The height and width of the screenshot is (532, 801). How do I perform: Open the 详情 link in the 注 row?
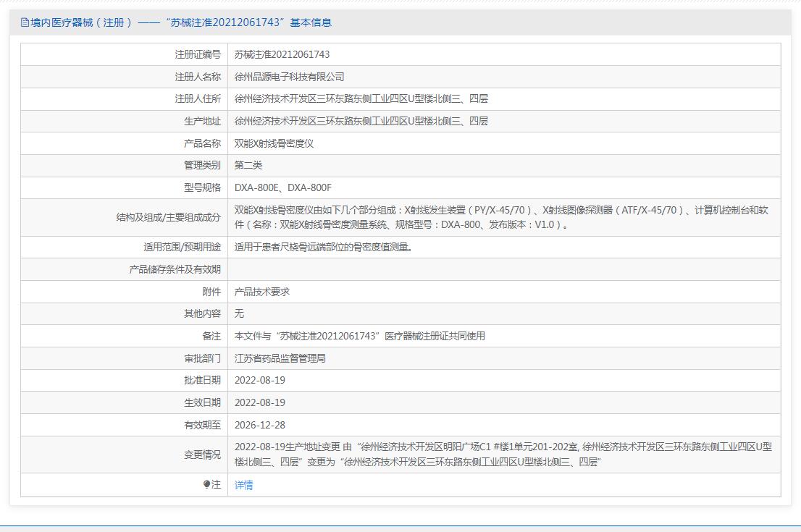tap(243, 485)
